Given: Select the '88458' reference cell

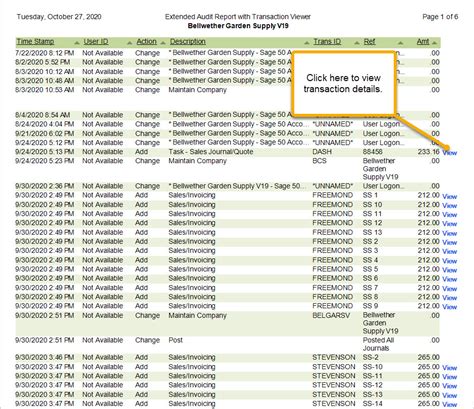Looking at the screenshot, I should coord(373,152).
